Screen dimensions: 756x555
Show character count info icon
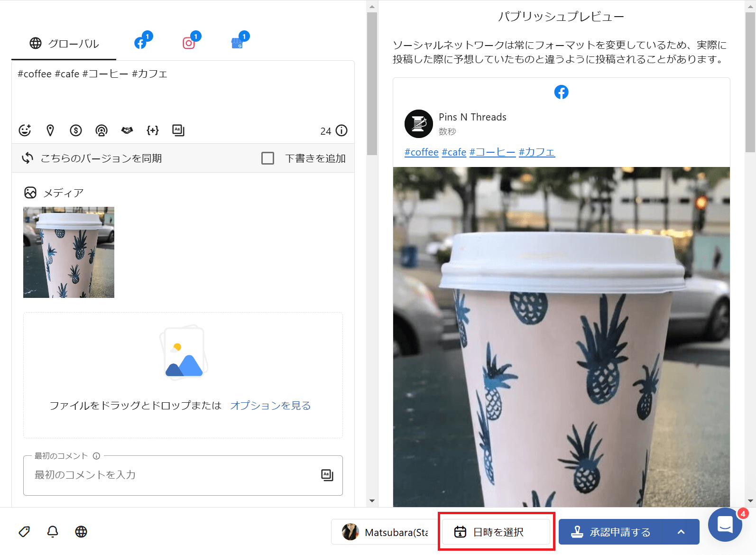[x=341, y=130]
